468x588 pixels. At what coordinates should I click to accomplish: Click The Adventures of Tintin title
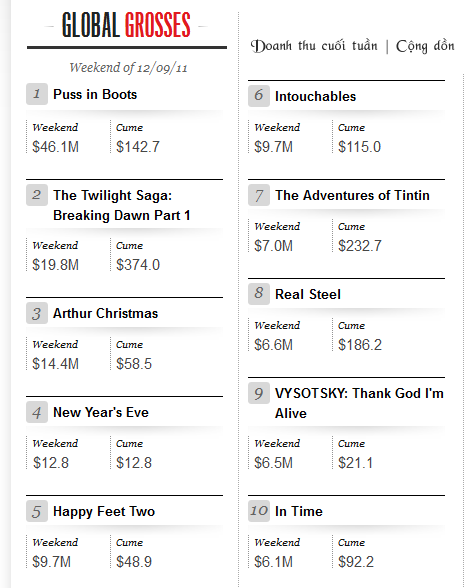click(x=352, y=195)
